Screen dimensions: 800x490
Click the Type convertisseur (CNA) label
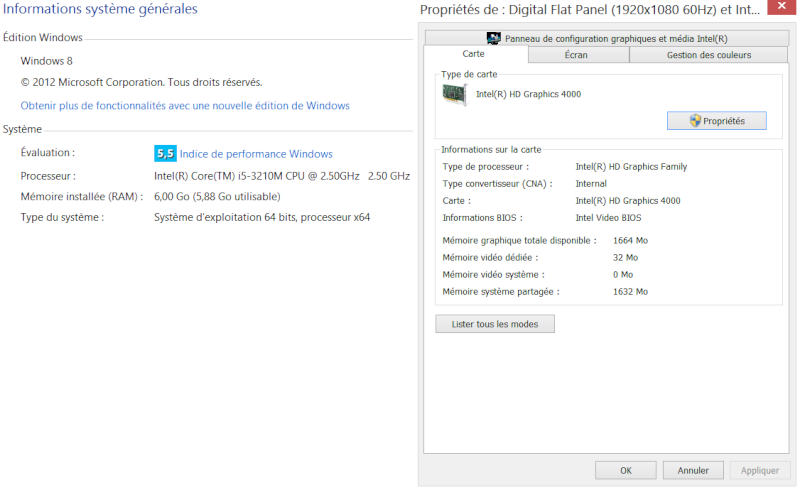point(497,184)
